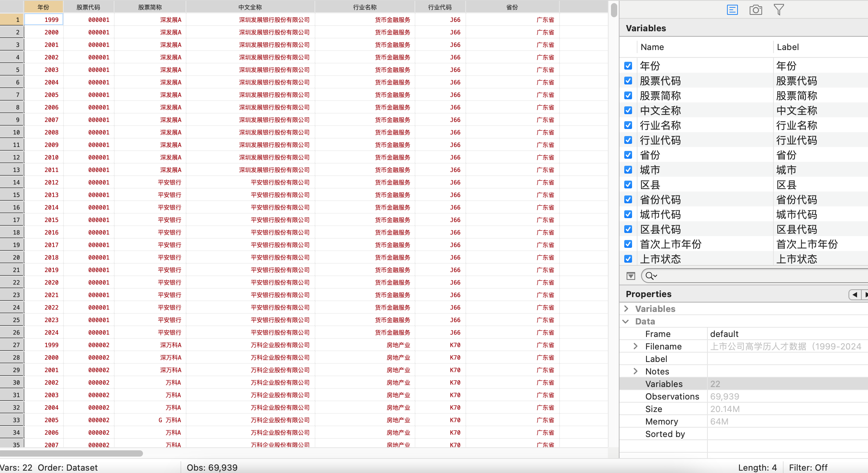The width and height of the screenshot is (868, 473).
Task: Click the snapshot camera icon
Action: pos(755,10)
